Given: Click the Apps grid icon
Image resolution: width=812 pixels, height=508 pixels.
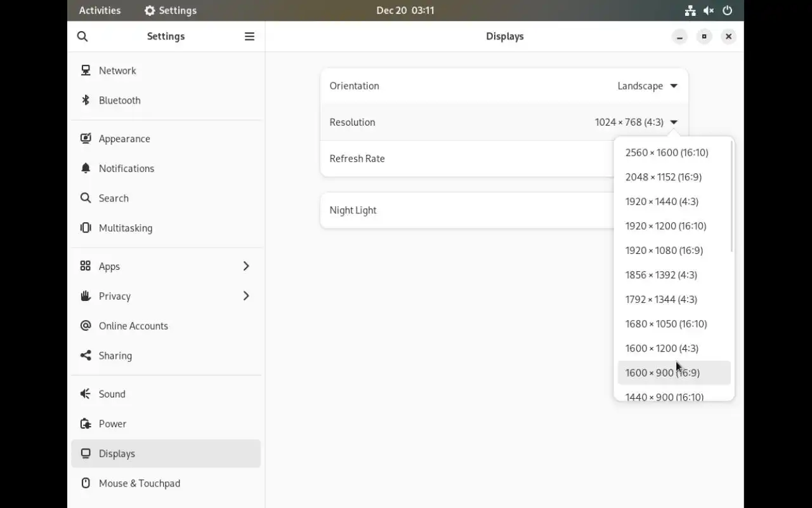Looking at the screenshot, I should point(86,266).
